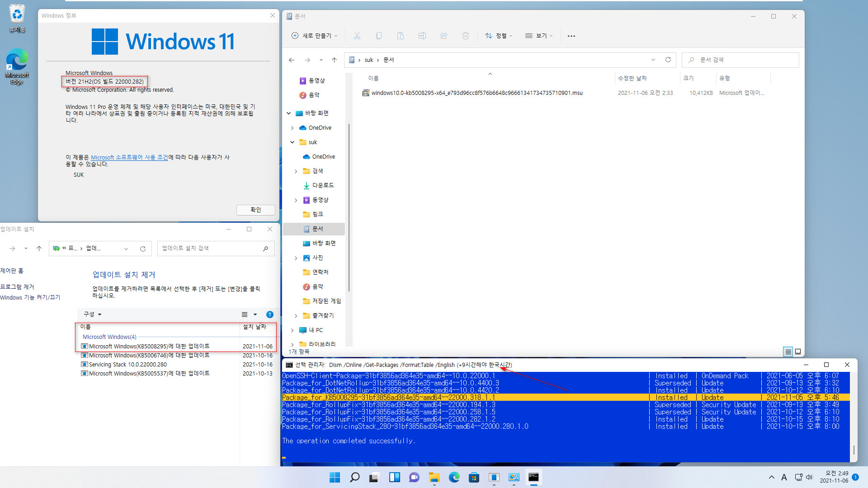The image size is (868, 488).
Task: Go back in the Explorer window
Action: tap(292, 60)
